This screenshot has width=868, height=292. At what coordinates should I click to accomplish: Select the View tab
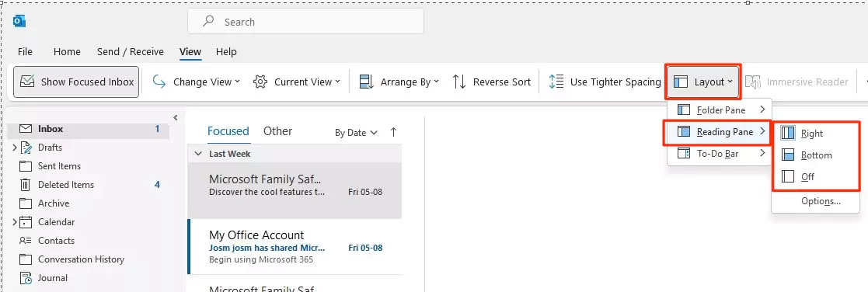(x=190, y=51)
